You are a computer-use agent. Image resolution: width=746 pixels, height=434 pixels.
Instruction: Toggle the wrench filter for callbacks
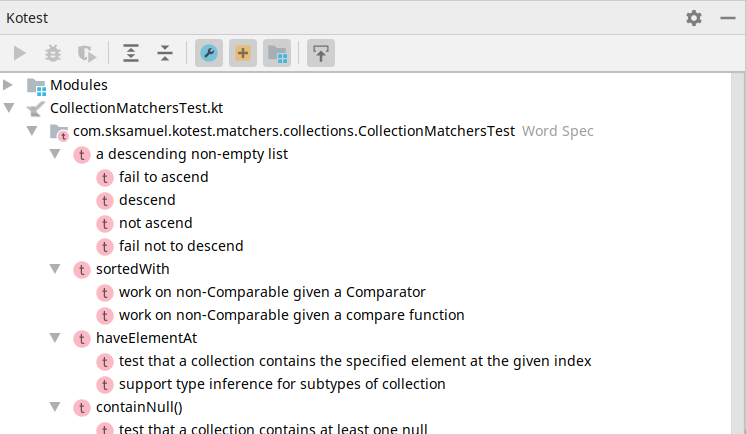coord(209,53)
